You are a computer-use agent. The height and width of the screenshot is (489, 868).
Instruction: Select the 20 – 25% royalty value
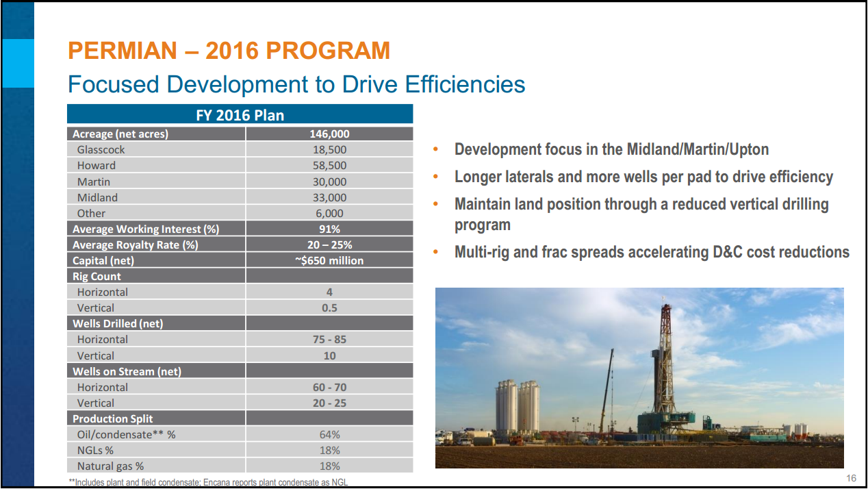329,244
